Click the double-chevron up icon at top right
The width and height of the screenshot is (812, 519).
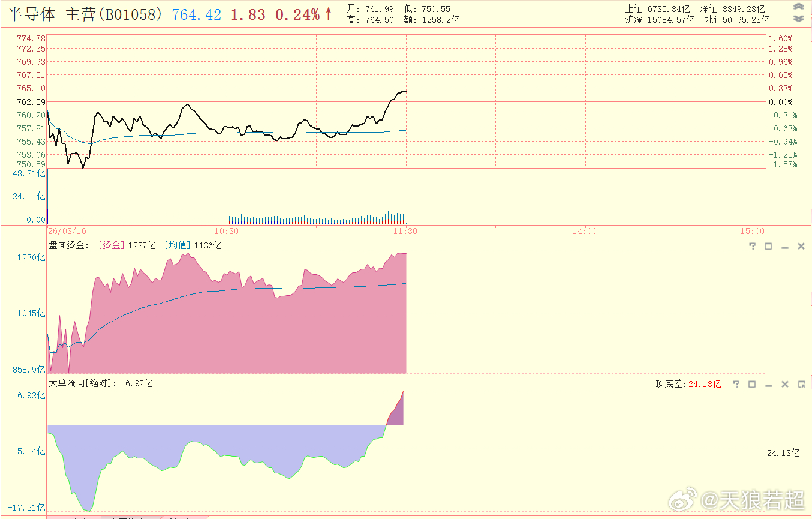click(798, 7)
